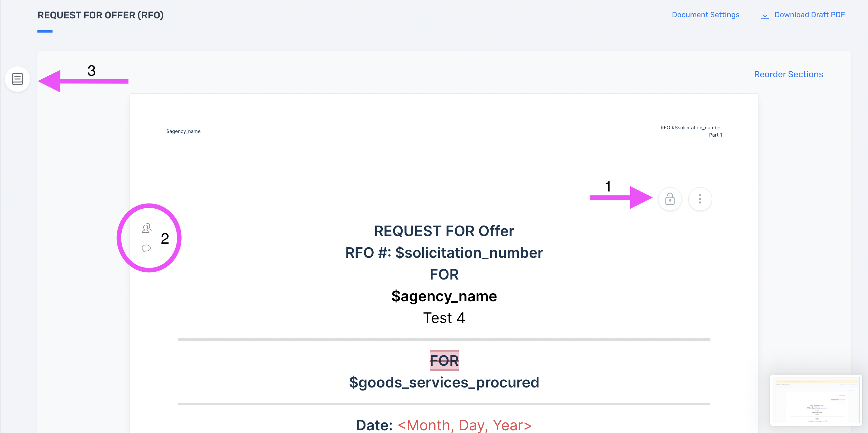Click the Test 4 title line
868x433 pixels.
point(444,318)
